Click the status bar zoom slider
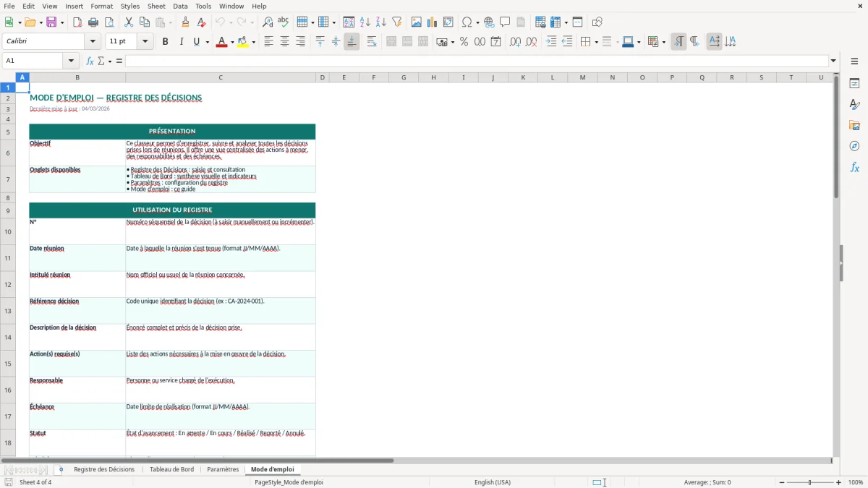This screenshot has height=488, width=868. click(809, 482)
